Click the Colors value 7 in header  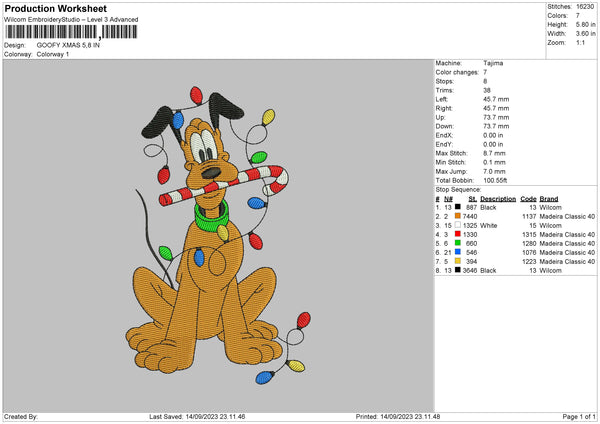tap(577, 16)
